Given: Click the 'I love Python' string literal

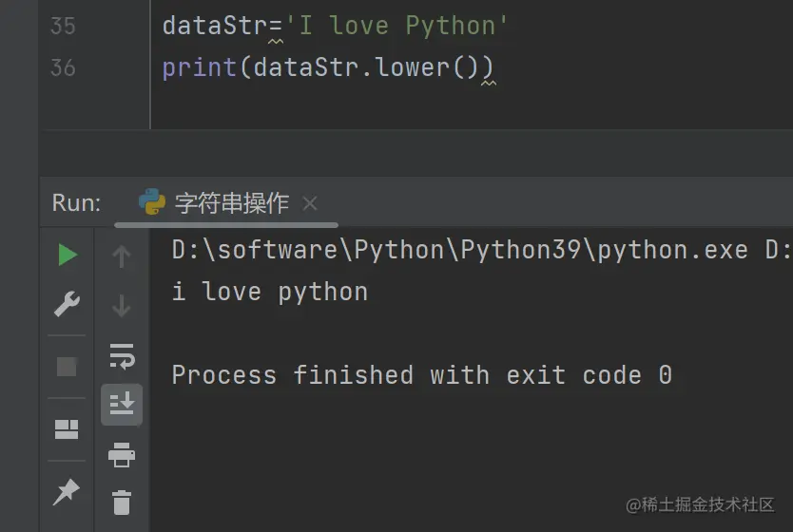Looking at the screenshot, I should (397, 25).
